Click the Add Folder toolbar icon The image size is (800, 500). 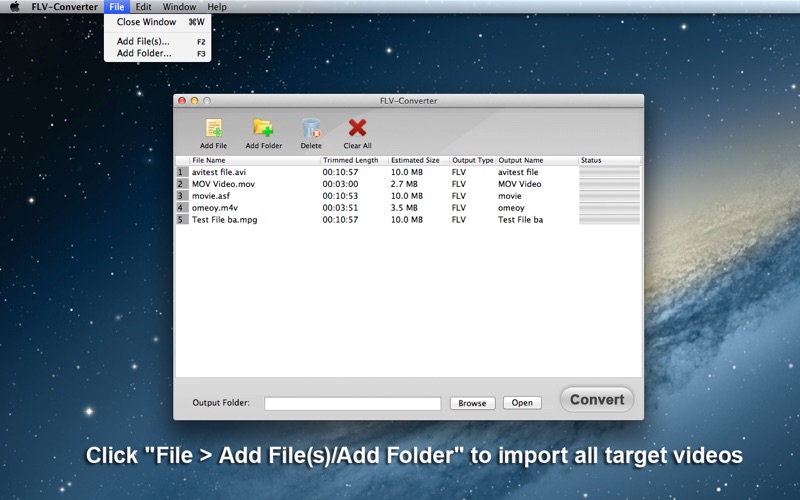[263, 128]
